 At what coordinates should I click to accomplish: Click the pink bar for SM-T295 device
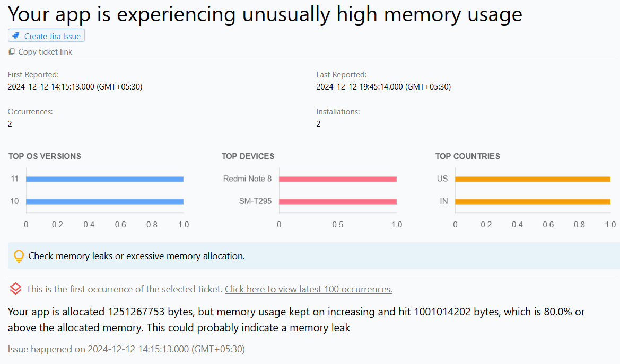tap(338, 201)
